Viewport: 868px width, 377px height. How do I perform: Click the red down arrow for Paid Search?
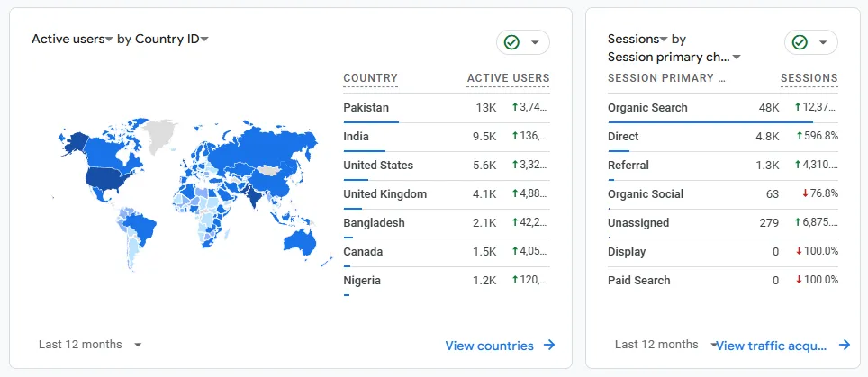click(800, 280)
